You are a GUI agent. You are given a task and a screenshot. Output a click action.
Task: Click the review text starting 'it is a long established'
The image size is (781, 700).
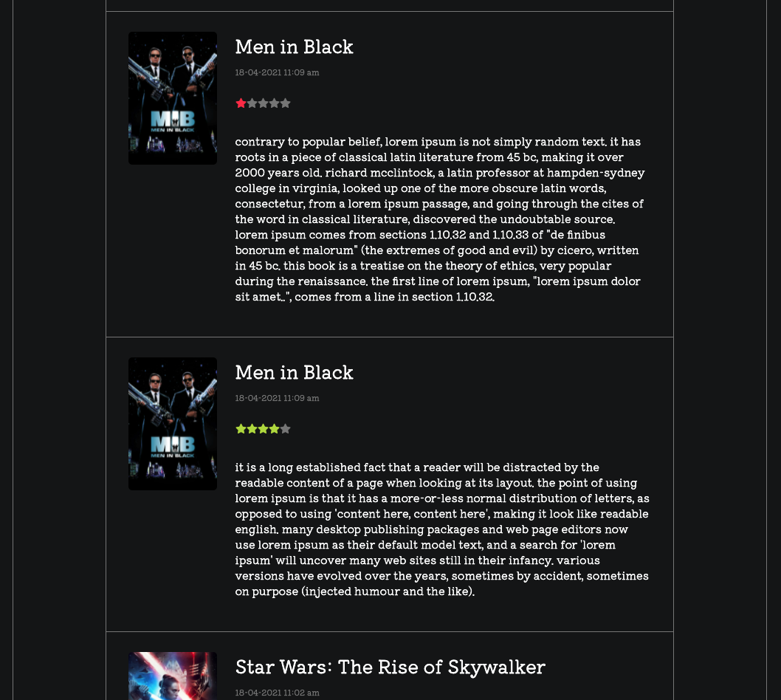tap(442, 529)
